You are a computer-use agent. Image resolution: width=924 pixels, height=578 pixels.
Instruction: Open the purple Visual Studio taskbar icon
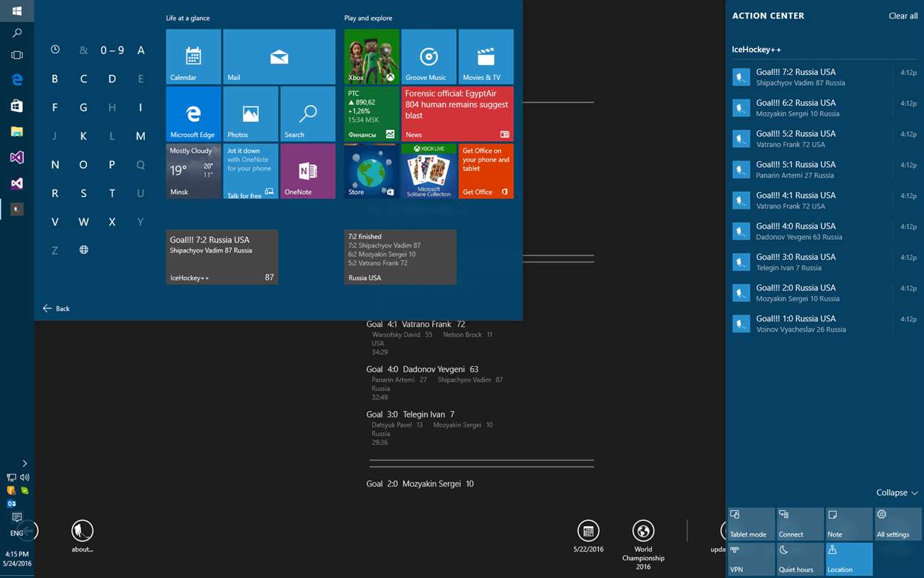pos(17,157)
